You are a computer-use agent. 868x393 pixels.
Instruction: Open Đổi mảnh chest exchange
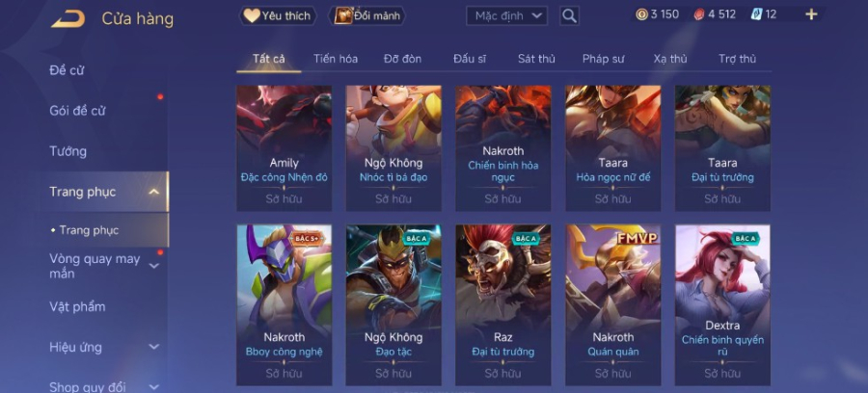point(367,16)
